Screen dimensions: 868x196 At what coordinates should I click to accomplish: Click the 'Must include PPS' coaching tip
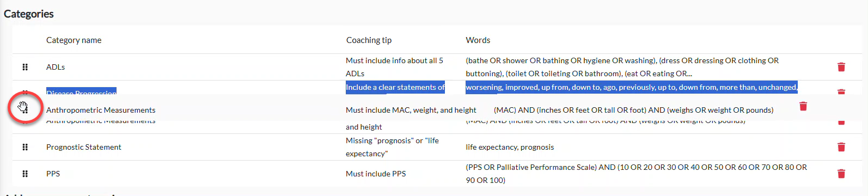point(376,174)
